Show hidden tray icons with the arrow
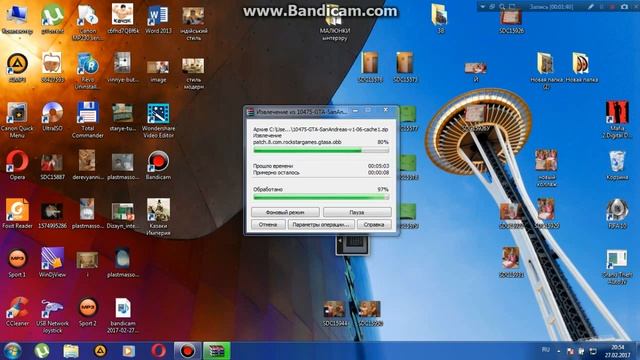This screenshot has width=640, height=360. tap(558, 351)
